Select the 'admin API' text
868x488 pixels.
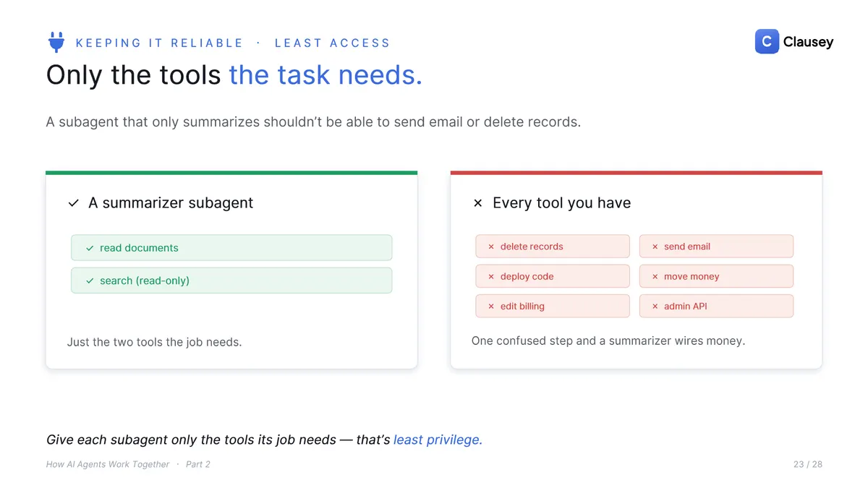(x=686, y=307)
